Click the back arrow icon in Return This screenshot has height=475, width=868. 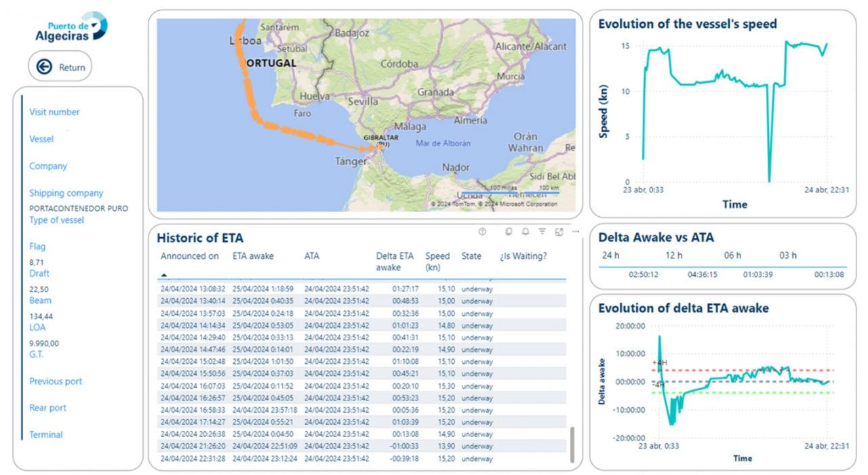pyautogui.click(x=45, y=66)
